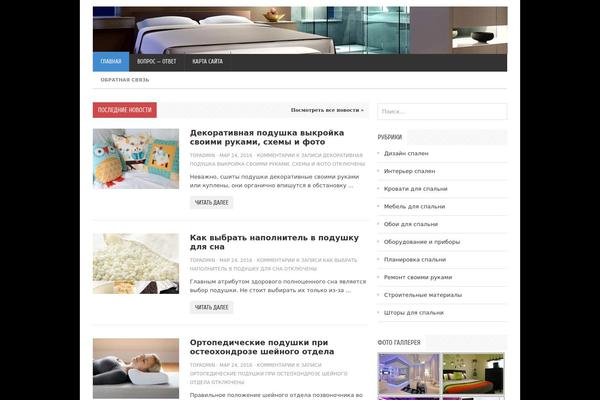Open the Обои для спальни category
Screen dimensions: 600x400
[x=411, y=224]
